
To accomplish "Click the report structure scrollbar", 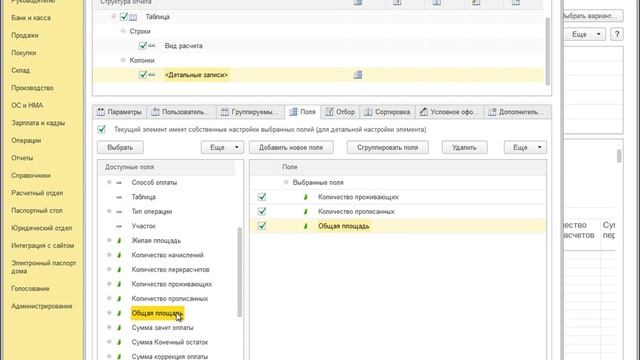I will click(548, 51).
